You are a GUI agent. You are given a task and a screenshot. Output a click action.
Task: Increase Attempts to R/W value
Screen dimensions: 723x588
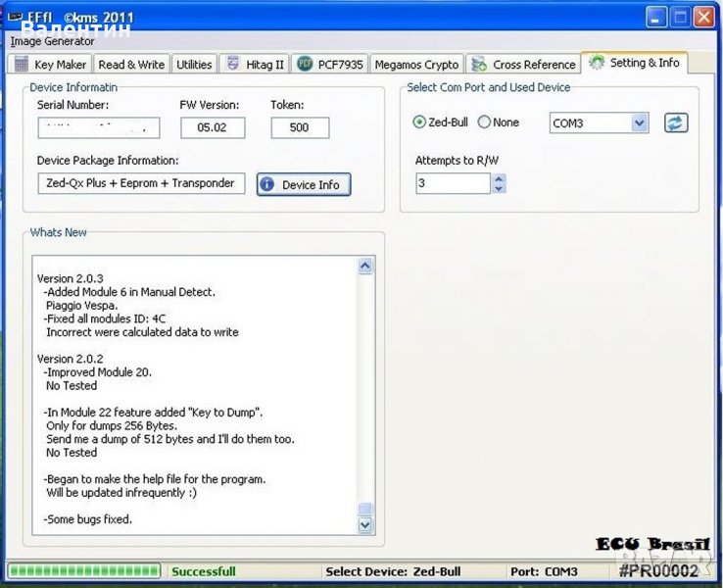(500, 178)
